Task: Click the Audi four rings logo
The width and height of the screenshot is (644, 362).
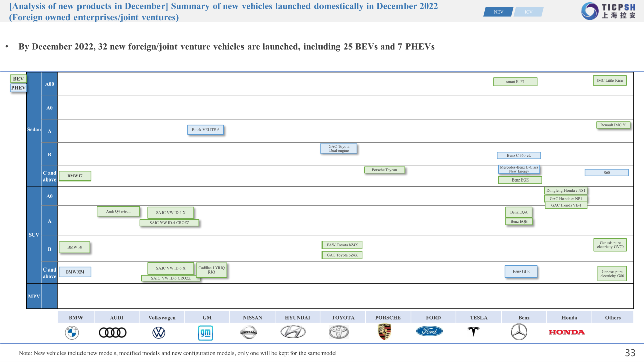Action: point(113,332)
